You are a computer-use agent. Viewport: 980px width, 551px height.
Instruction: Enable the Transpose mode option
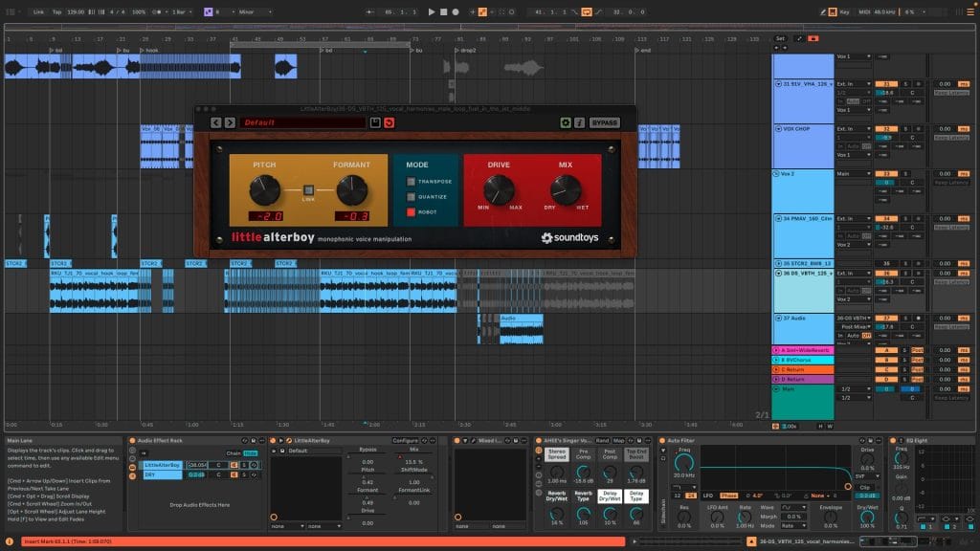coord(412,181)
